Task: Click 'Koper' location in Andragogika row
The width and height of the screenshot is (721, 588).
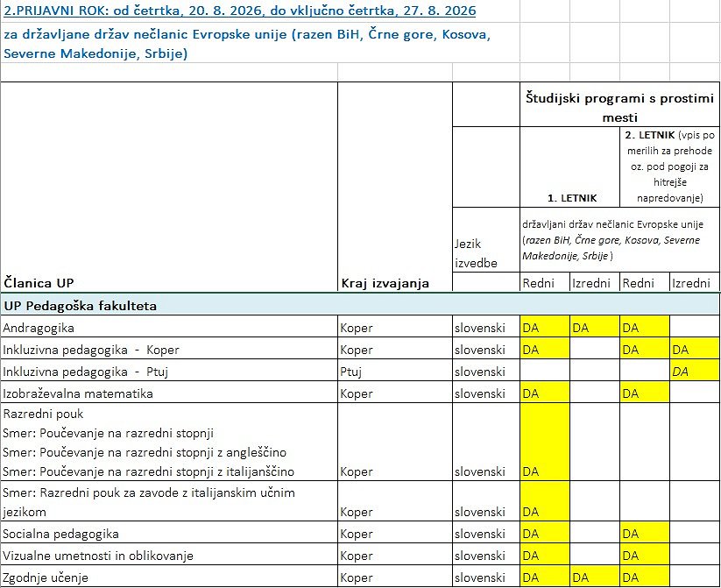Action: coord(395,326)
